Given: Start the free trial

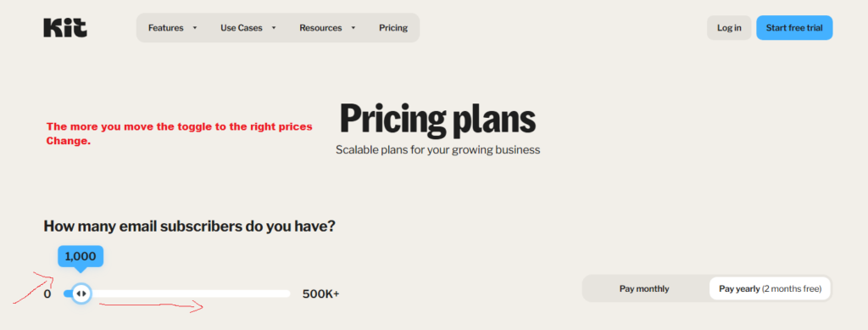Looking at the screenshot, I should point(794,28).
